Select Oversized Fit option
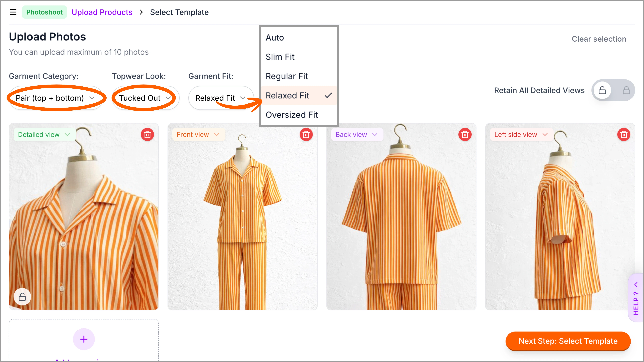 click(x=292, y=115)
